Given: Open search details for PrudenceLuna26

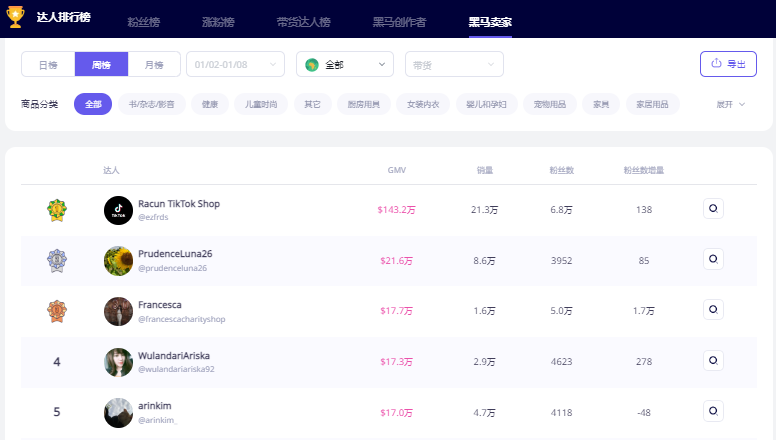Looking at the screenshot, I should tap(713, 259).
